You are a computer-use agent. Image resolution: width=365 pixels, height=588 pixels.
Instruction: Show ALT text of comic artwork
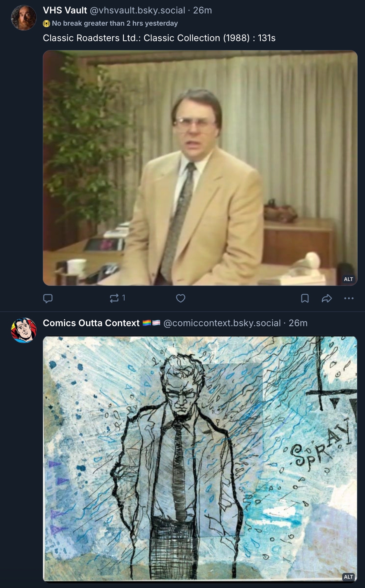348,577
